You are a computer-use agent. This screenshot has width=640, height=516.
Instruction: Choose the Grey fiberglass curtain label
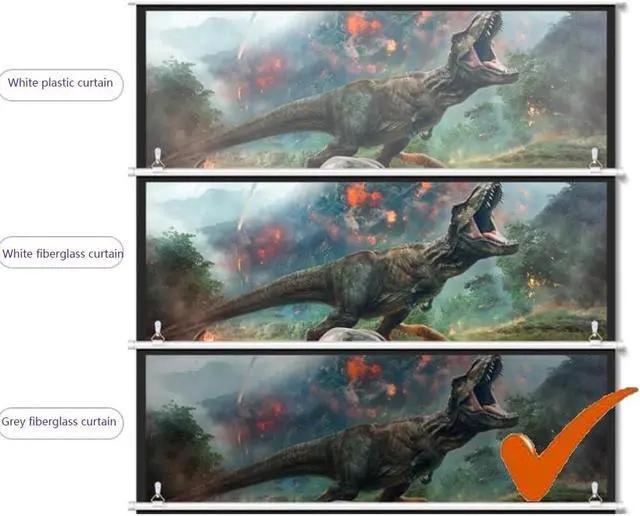click(x=60, y=422)
